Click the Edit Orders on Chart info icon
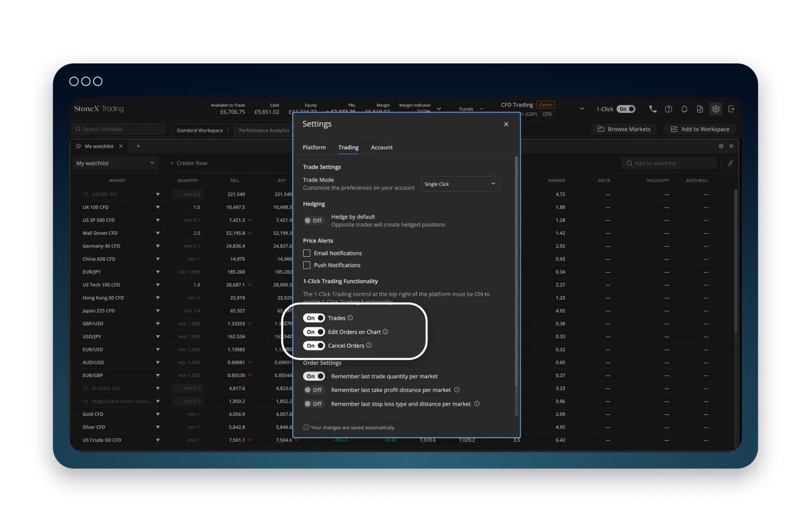 [386, 332]
